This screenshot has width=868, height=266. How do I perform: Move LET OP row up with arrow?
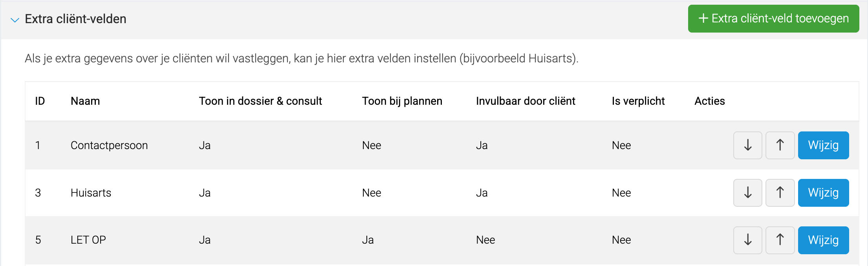coord(780,240)
